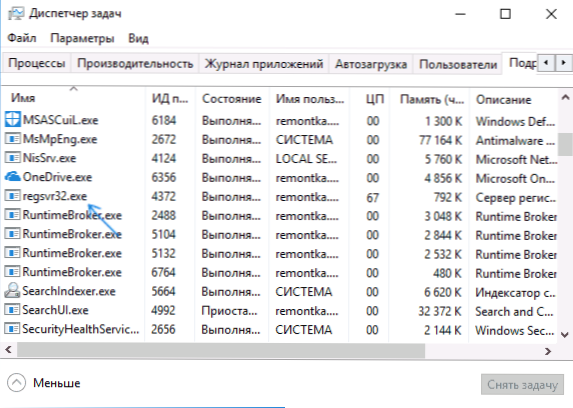This screenshot has height=408, width=573.
Task: Click the Снять задачу button
Action: click(x=523, y=385)
